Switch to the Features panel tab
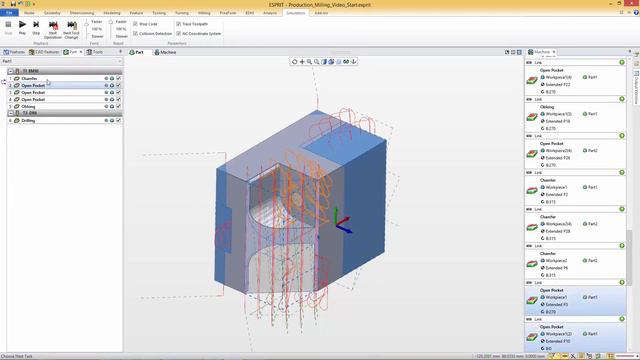Image resolution: width=640 pixels, height=360 pixels. click(14, 52)
